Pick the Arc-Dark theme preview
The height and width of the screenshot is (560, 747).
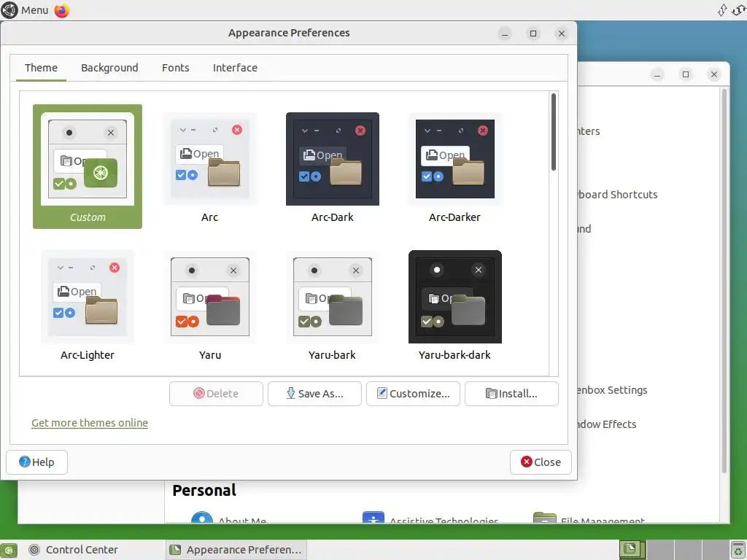tap(332, 166)
